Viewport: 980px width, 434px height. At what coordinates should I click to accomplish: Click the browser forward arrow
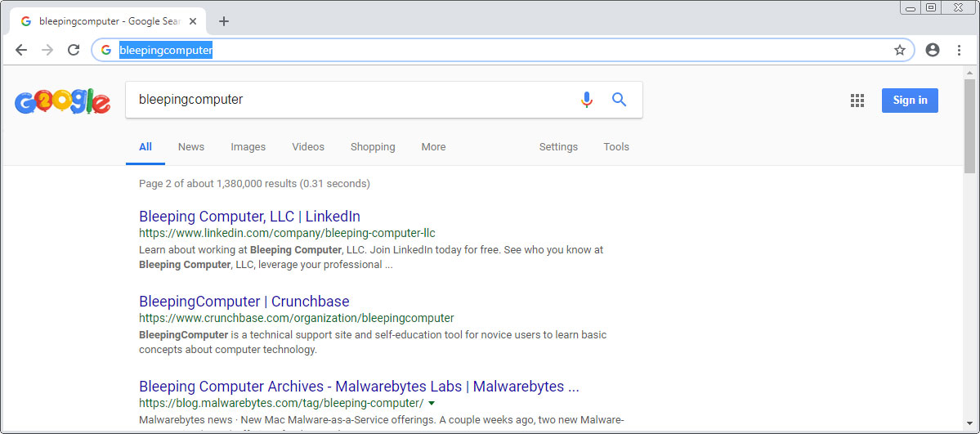click(47, 50)
